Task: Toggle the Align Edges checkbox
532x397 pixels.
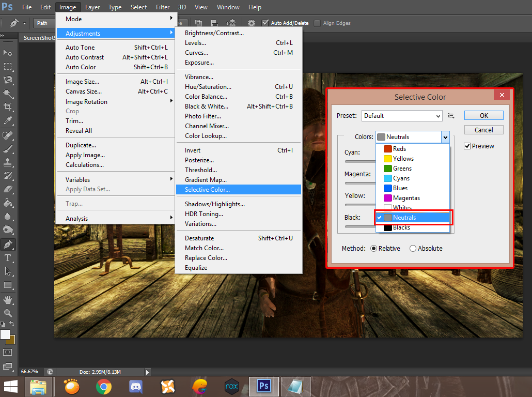Action: (x=317, y=23)
